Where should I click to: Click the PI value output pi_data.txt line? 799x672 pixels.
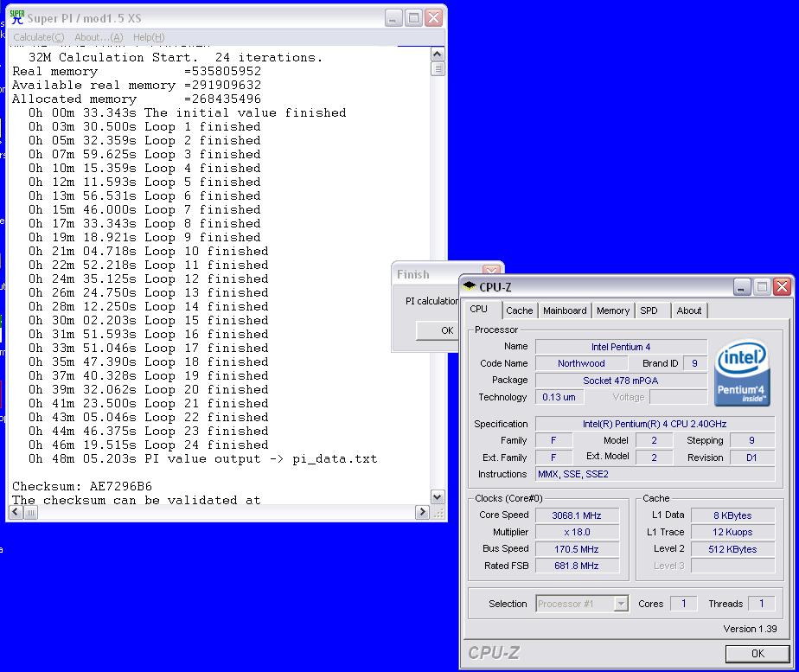tap(203, 458)
